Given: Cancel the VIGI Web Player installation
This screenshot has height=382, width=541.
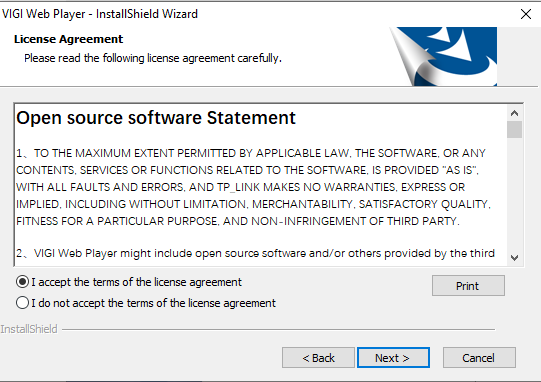Looking at the screenshot, I should (479, 358).
